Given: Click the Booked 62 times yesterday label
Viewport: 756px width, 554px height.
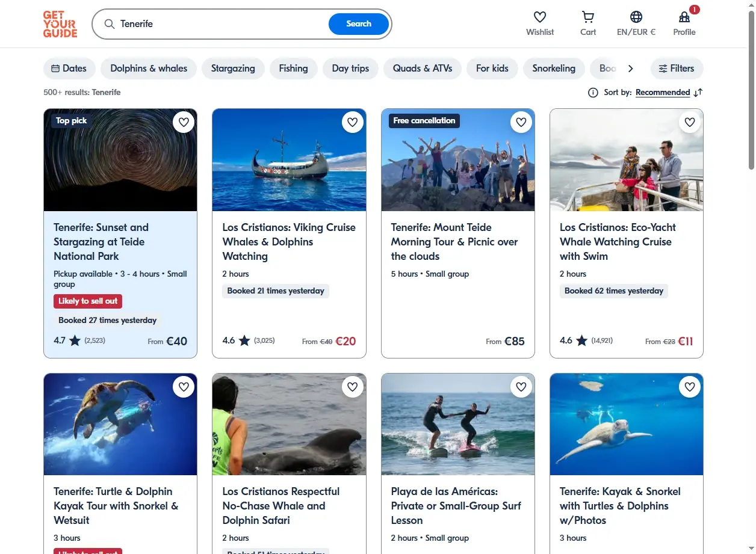Looking at the screenshot, I should [x=614, y=291].
